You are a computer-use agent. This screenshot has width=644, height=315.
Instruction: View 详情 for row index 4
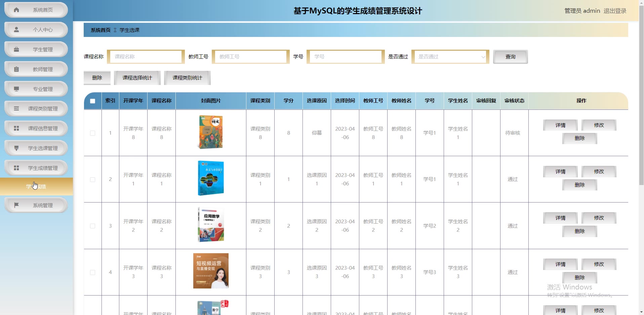pos(560,264)
